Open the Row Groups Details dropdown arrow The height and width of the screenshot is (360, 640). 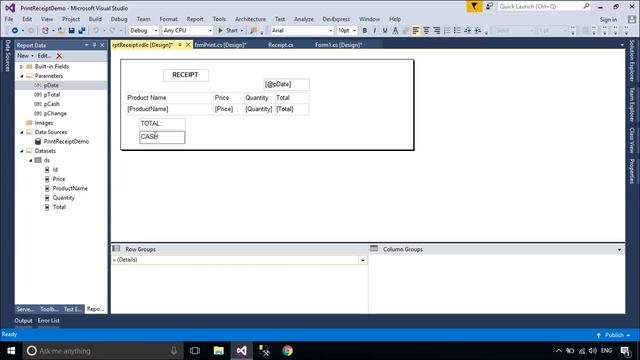(362, 260)
